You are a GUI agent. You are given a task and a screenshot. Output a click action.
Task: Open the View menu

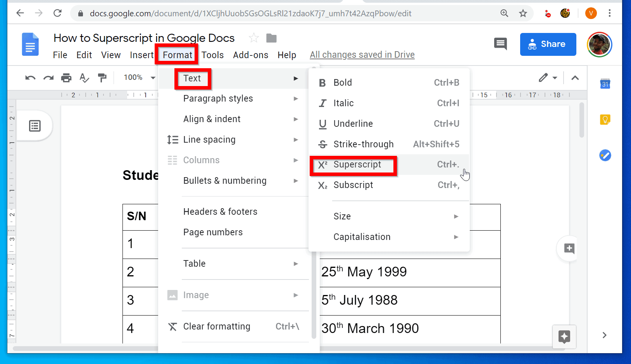click(x=111, y=55)
